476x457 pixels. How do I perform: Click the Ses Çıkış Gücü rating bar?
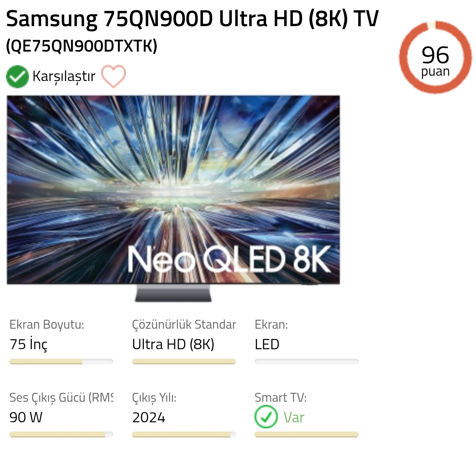(61, 435)
